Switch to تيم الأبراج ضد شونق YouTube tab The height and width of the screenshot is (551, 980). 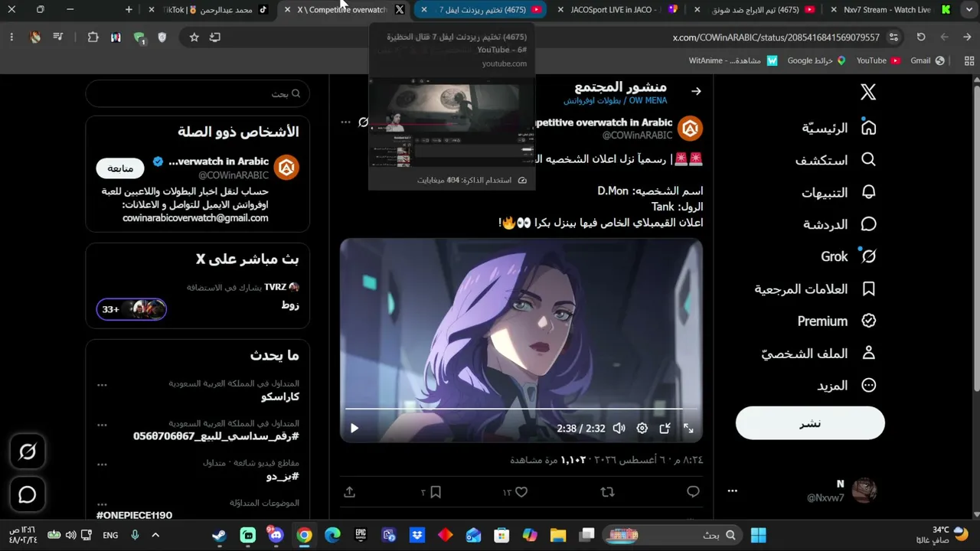click(x=755, y=10)
